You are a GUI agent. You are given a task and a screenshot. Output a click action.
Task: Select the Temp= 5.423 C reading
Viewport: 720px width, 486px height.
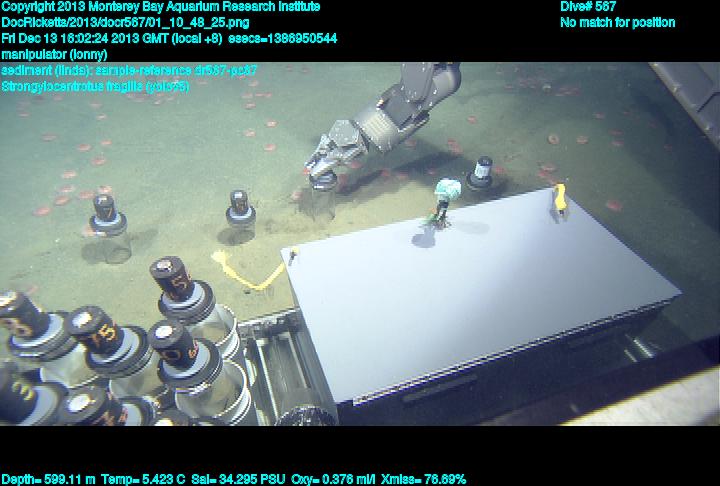coord(143,480)
